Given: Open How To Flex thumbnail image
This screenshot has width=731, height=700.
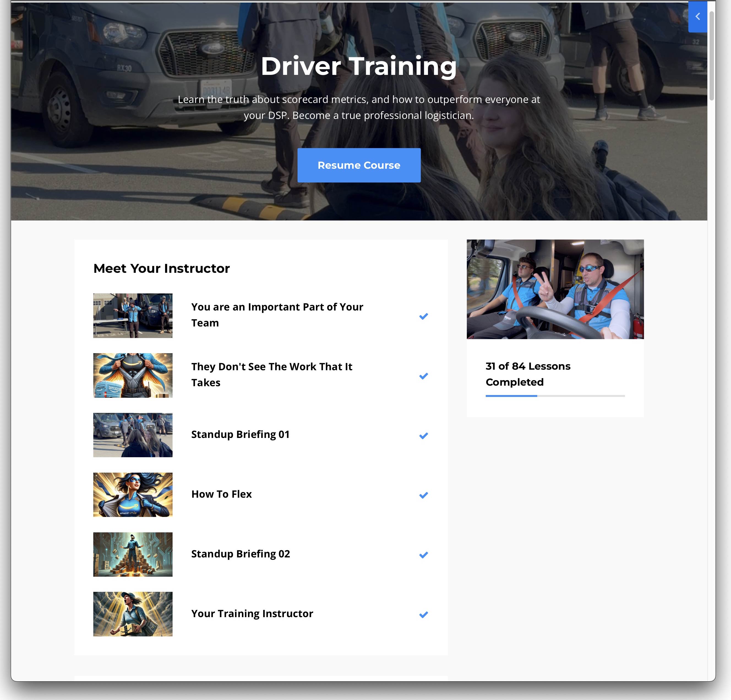Looking at the screenshot, I should pyautogui.click(x=133, y=494).
